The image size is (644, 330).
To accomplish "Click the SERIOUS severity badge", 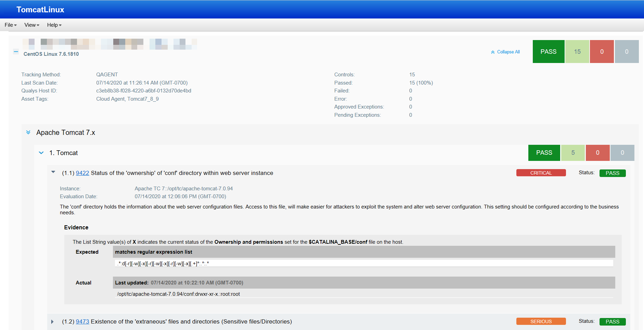I will (541, 321).
